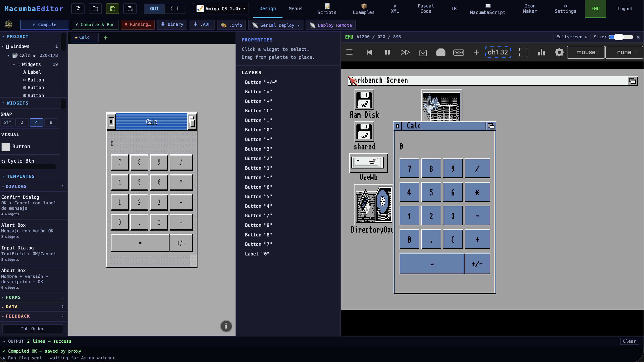This screenshot has width=644, height=362.
Task: Collapse the Windows tree node
Action: (2, 46)
